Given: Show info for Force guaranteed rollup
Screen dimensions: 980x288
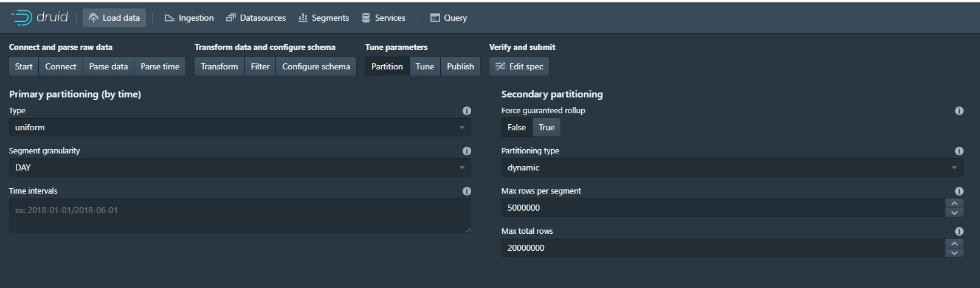Looking at the screenshot, I should click(x=959, y=111).
